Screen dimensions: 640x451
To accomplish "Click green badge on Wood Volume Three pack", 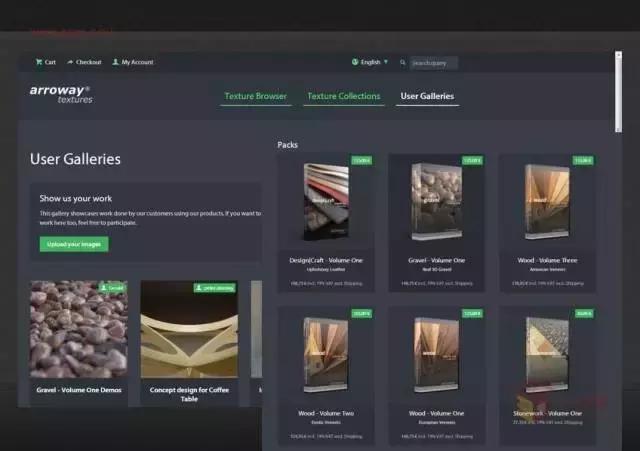I will [583, 160].
